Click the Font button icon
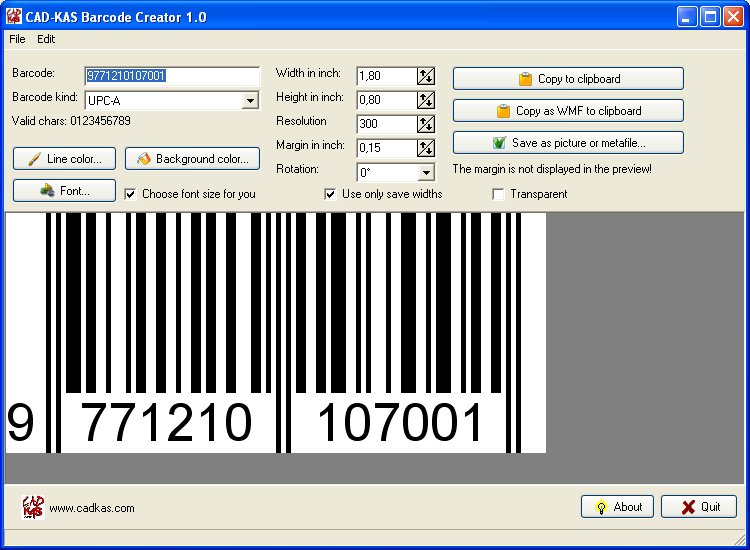The width and height of the screenshot is (750, 550). click(x=46, y=190)
